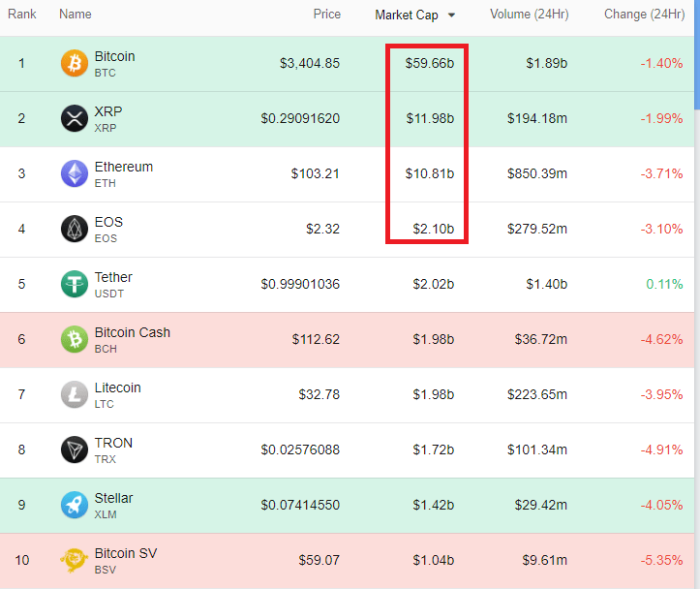Open the Ethereum coin name link
This screenshot has width=700, height=589.
click(123, 167)
